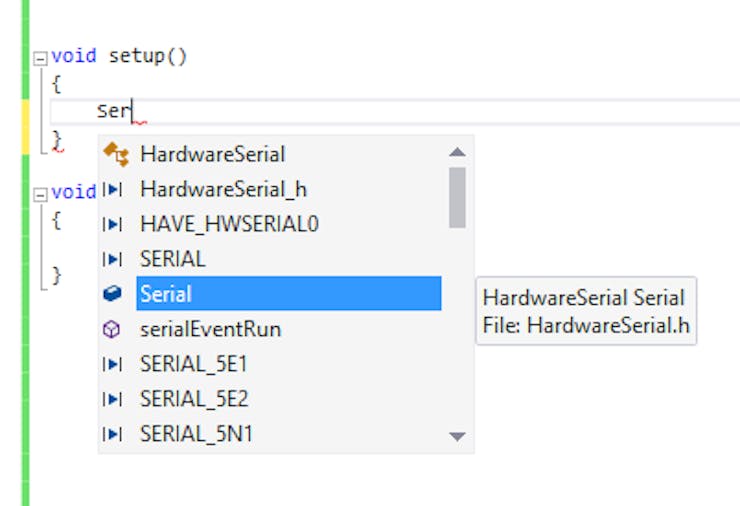Click the macro icon beside HAVE_HWSERIAL0
The width and height of the screenshot is (740, 506).
[x=112, y=224]
